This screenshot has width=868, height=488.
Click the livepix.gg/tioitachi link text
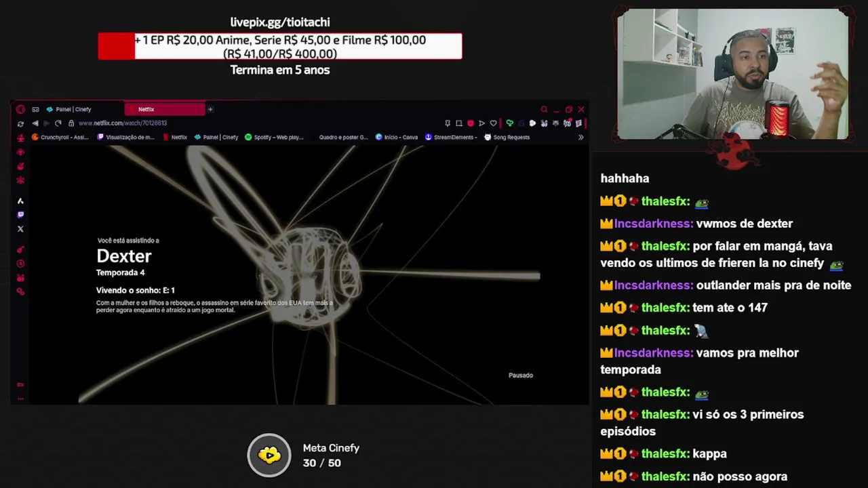(x=280, y=22)
